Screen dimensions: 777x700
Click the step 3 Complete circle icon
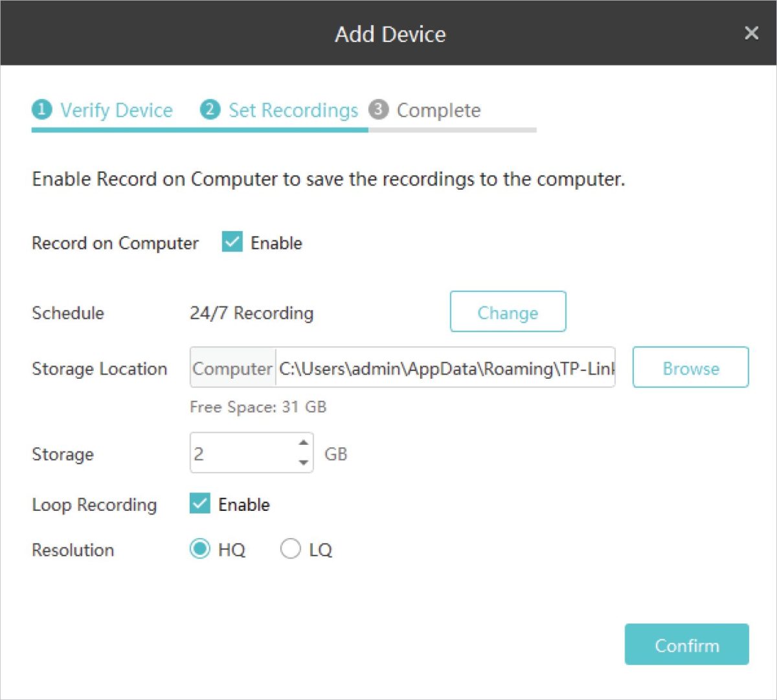pos(379,110)
